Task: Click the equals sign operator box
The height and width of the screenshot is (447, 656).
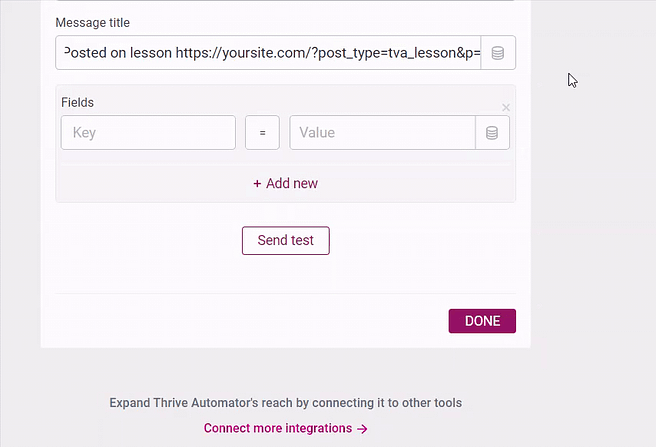Action: (x=262, y=133)
